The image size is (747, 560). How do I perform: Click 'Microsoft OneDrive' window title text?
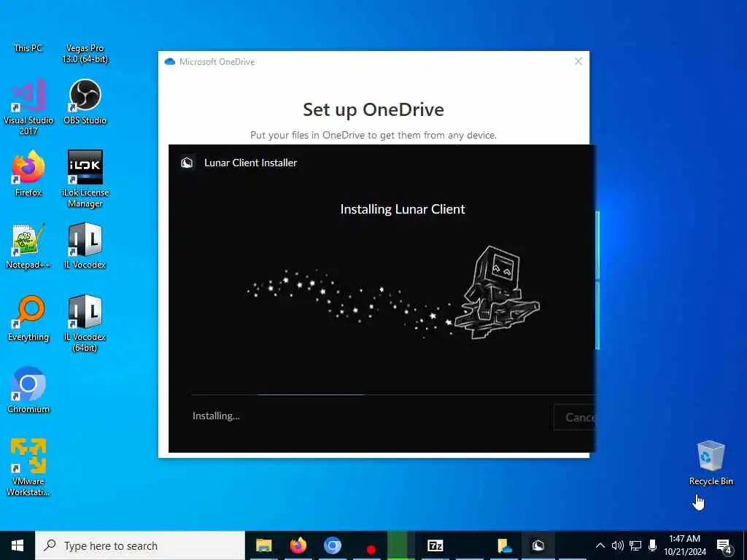pos(217,62)
